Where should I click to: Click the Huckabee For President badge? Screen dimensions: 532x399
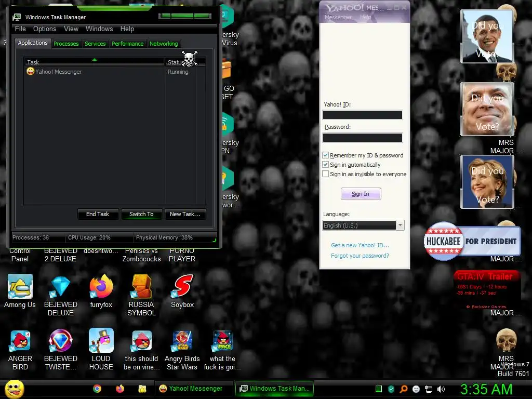tap(472, 241)
